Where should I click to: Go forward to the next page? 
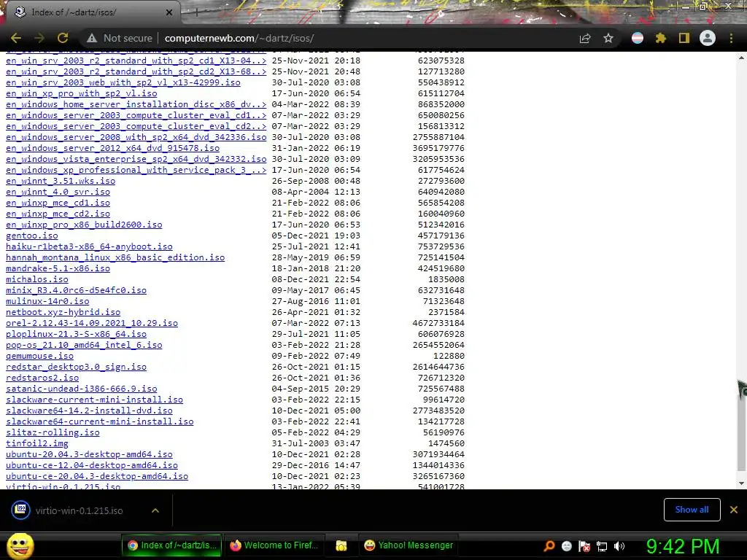[x=39, y=38]
